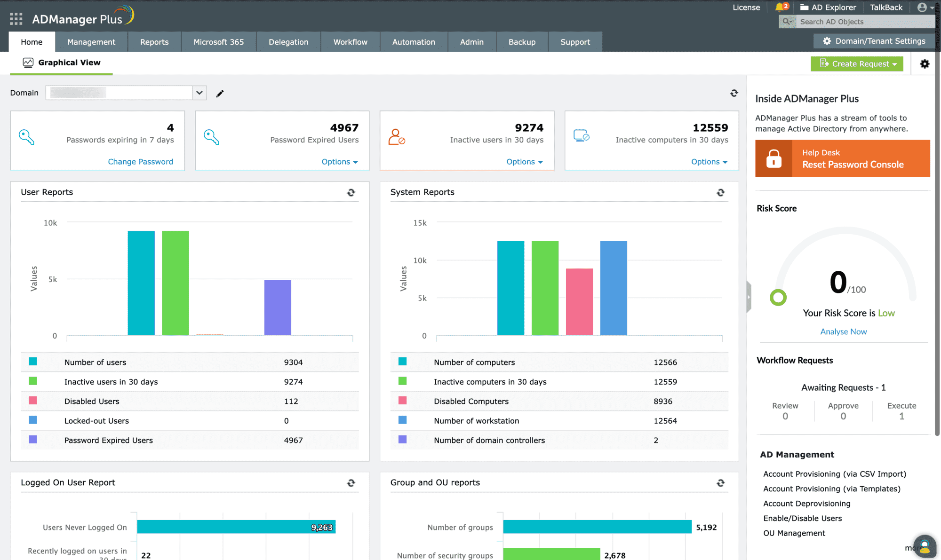Open Reset Password Console banner
Screen dimensions: 941x560
tap(843, 158)
